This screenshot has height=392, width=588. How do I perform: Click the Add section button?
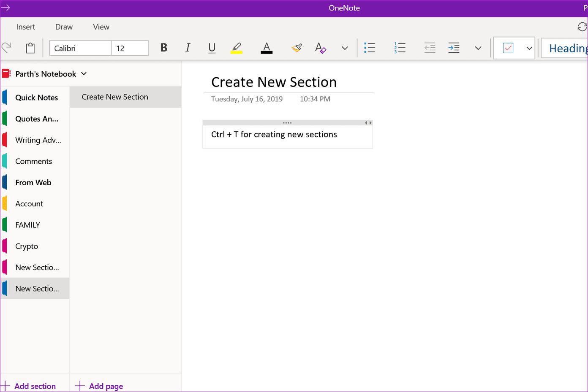(x=29, y=386)
